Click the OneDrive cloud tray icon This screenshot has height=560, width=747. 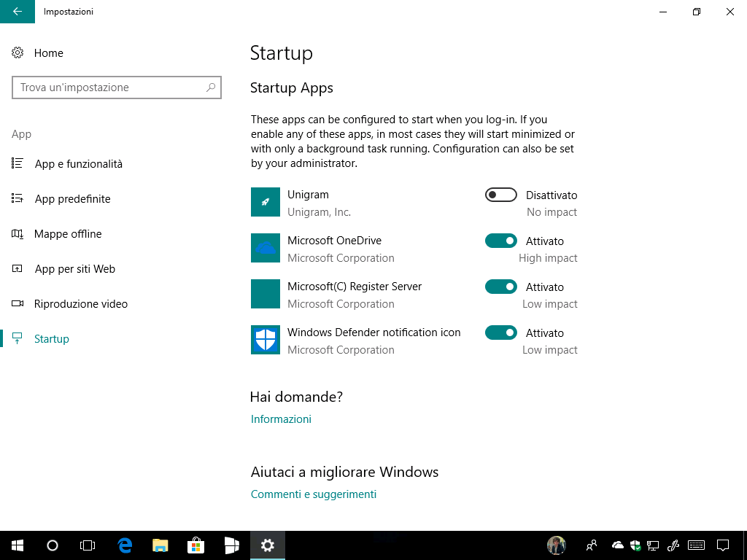click(x=617, y=545)
